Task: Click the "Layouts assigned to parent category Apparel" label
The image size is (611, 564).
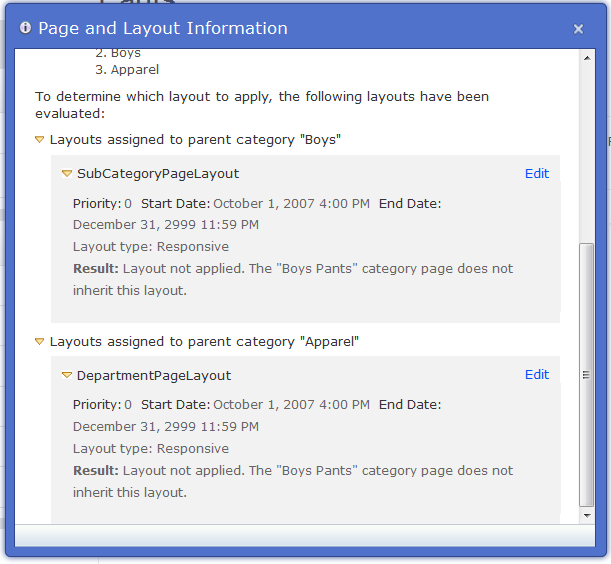Action: (204, 342)
